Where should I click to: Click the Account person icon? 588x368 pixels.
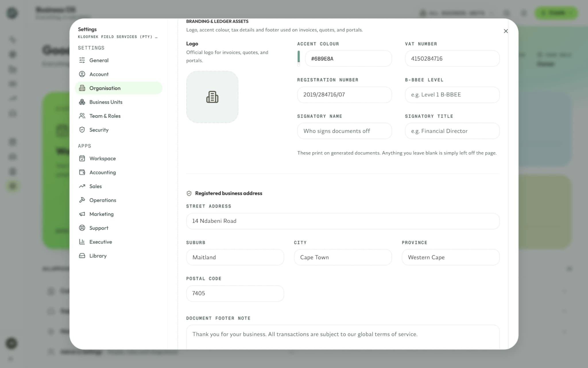point(82,74)
